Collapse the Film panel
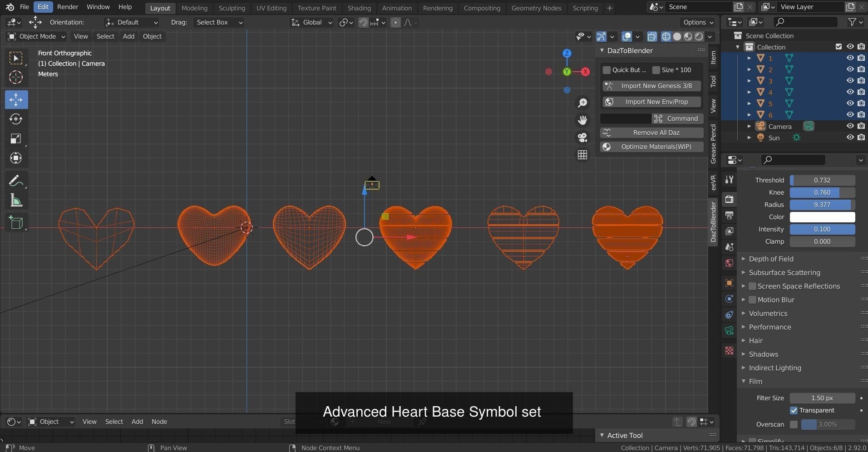 [x=755, y=382]
